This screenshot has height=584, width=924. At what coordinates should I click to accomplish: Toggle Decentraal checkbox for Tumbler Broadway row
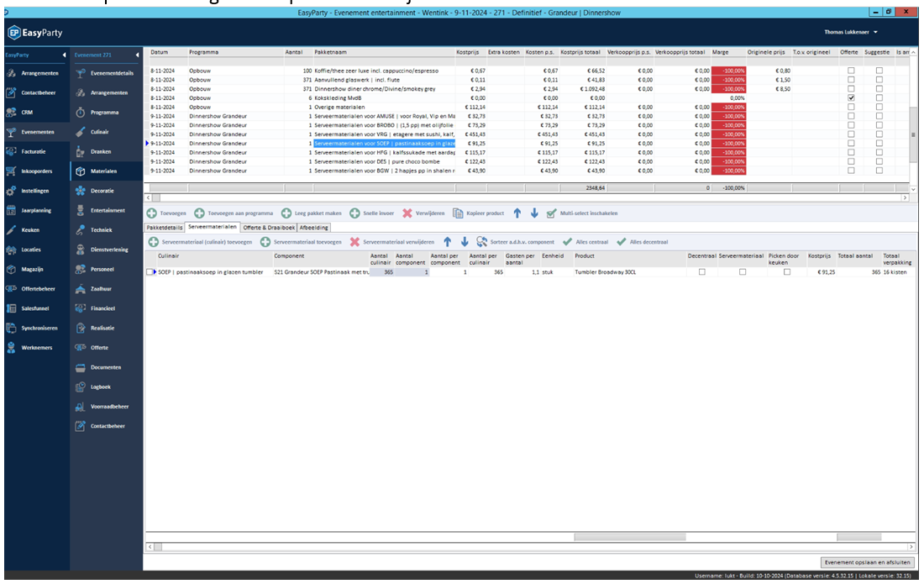click(x=701, y=272)
